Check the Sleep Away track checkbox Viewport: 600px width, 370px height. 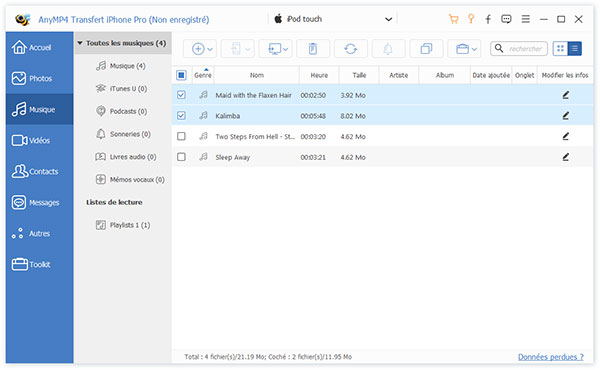181,157
